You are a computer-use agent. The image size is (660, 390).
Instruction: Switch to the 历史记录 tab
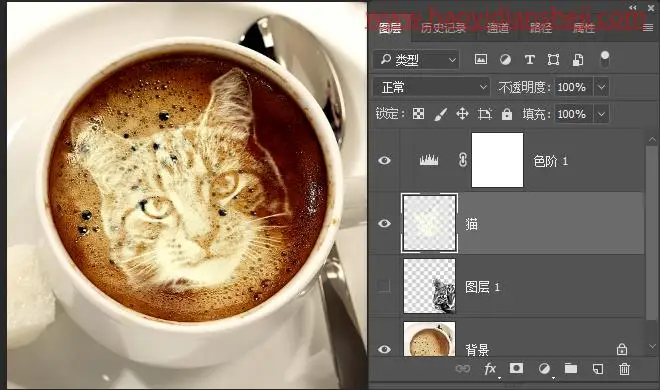coord(443,28)
